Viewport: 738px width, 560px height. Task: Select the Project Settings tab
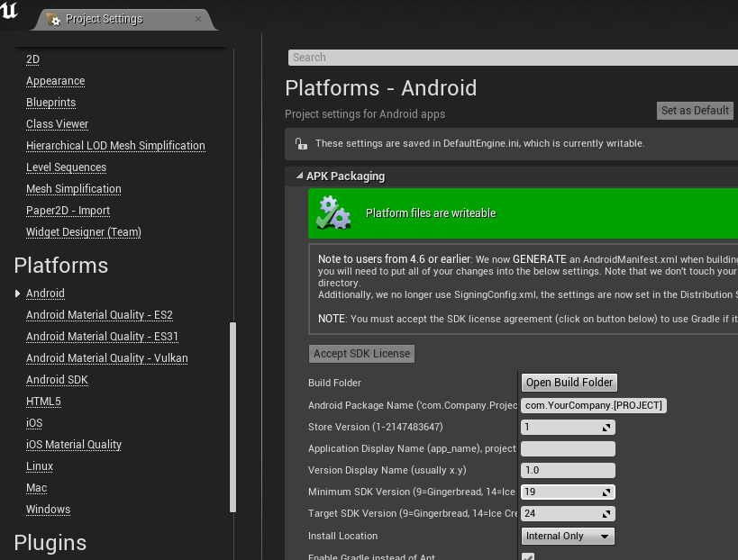(x=123, y=19)
